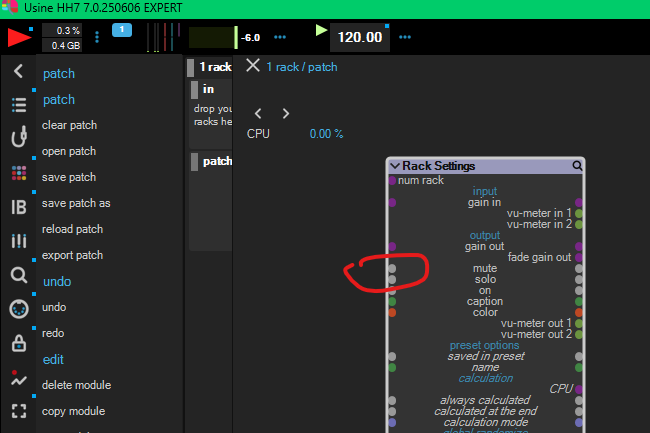Open the colored grid browser icon
Screen dimensions: 650x433
[x=18, y=173]
